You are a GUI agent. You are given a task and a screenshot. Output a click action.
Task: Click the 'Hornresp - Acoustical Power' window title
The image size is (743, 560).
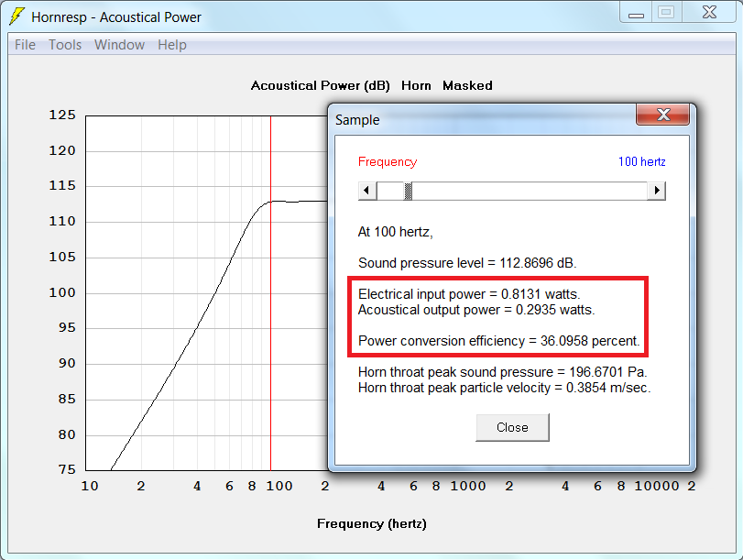[116, 17]
